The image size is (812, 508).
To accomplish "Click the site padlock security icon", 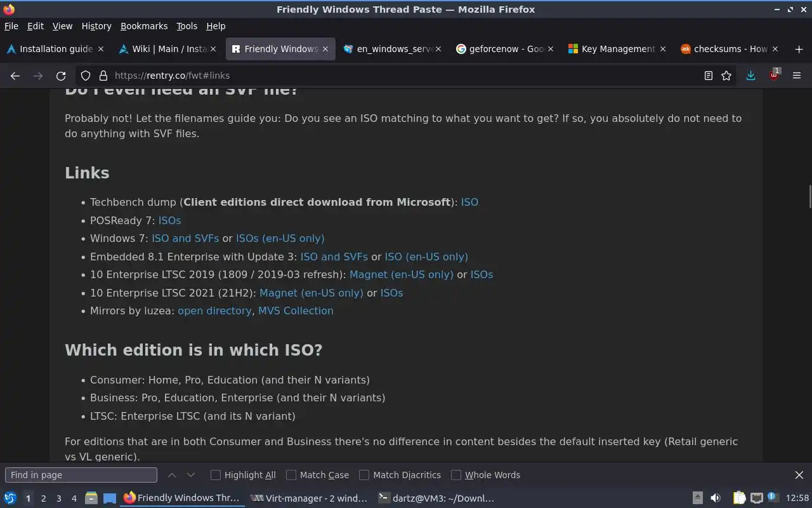I will pyautogui.click(x=103, y=76).
